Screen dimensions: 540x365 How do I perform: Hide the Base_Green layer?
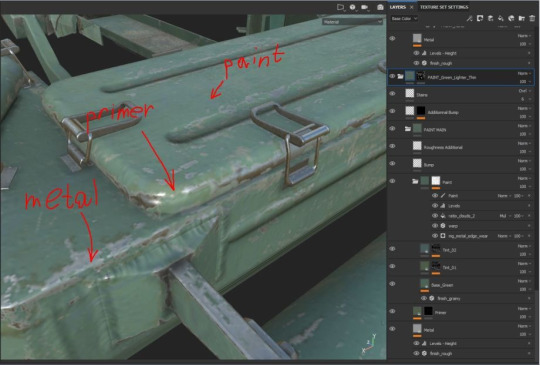click(x=392, y=284)
